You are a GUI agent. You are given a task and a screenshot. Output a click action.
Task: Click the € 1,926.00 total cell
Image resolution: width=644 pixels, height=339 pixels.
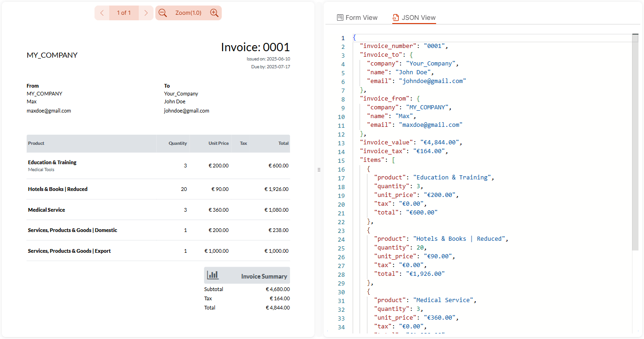(x=277, y=189)
